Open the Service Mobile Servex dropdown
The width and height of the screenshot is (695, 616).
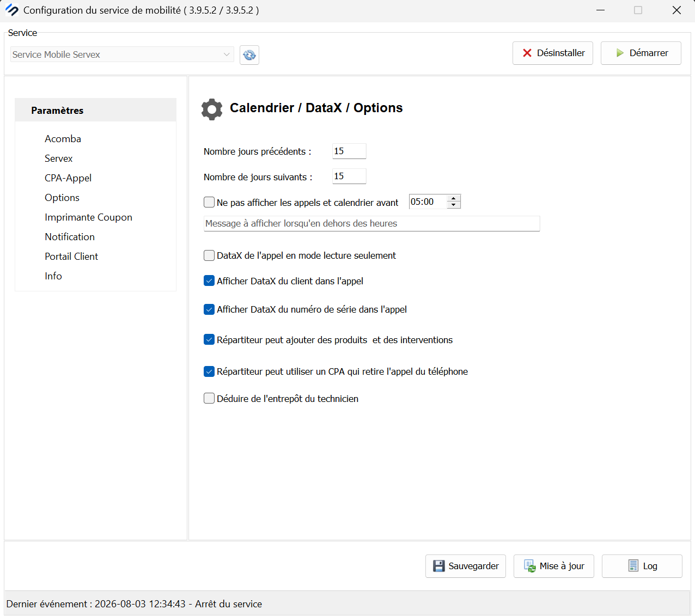click(x=122, y=54)
